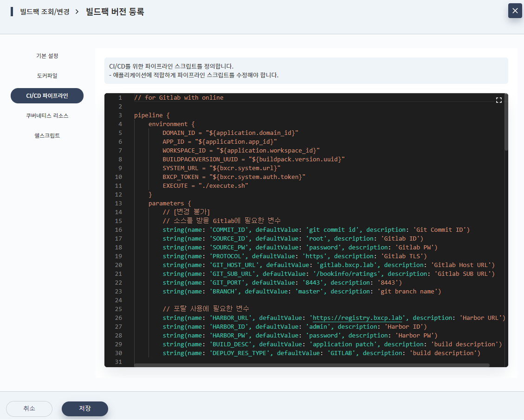This screenshot has width=524, height=420.
Task: Click the 저장 button
Action: point(85,409)
